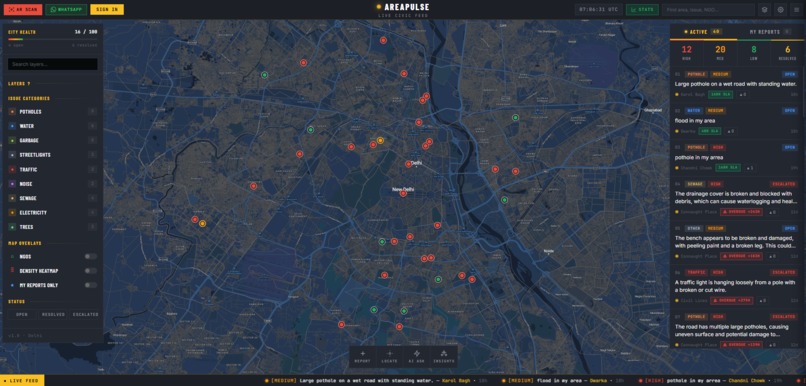Viewport: 806px width, 386px height.
Task: Filter status by Open
Action: [x=22, y=315]
